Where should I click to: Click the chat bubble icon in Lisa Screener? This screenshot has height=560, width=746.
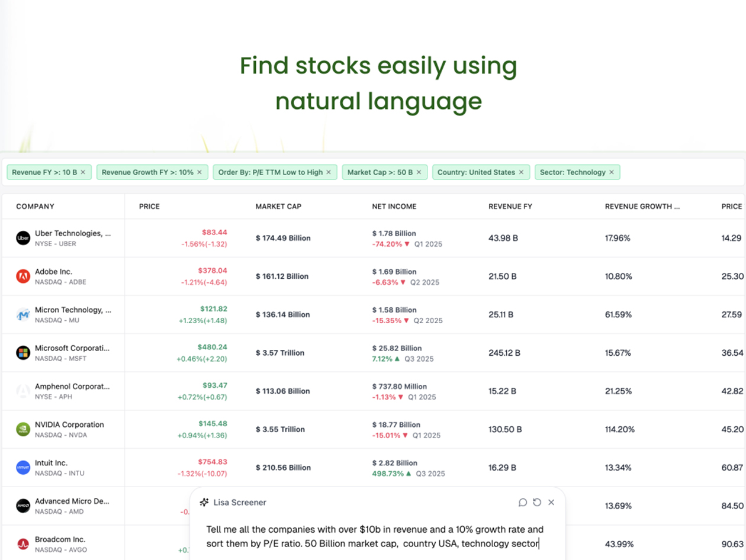[x=523, y=502]
